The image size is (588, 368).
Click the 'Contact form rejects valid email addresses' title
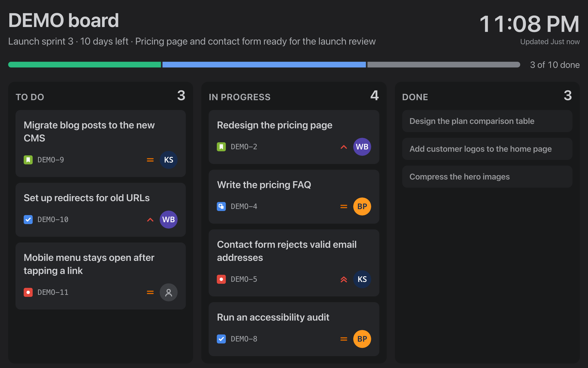[287, 251]
